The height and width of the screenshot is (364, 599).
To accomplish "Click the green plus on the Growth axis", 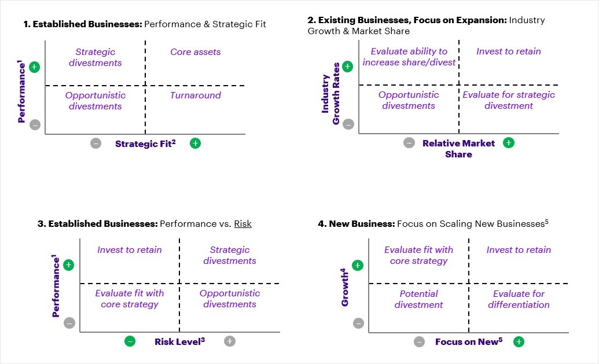I will point(358,266).
